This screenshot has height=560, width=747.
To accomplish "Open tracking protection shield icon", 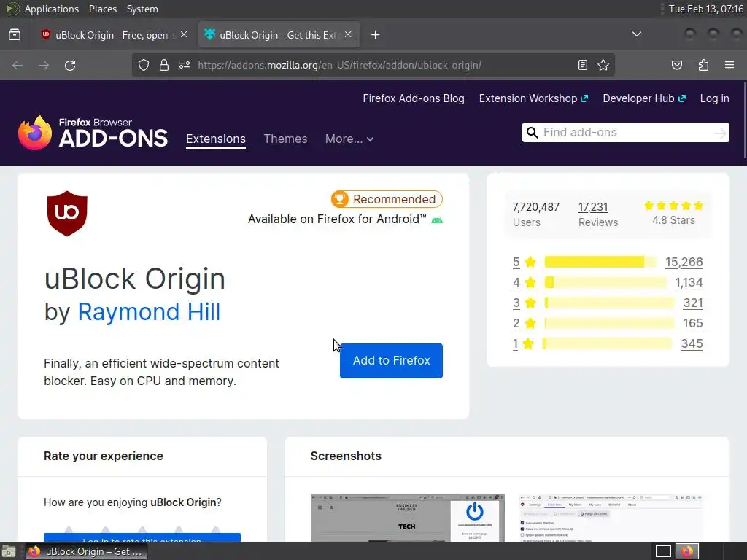I will (144, 65).
